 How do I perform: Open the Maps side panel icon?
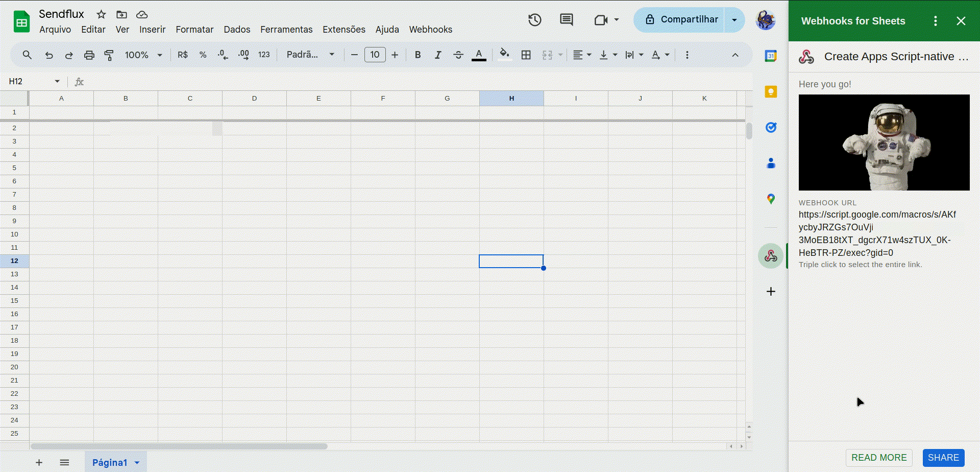(x=771, y=199)
